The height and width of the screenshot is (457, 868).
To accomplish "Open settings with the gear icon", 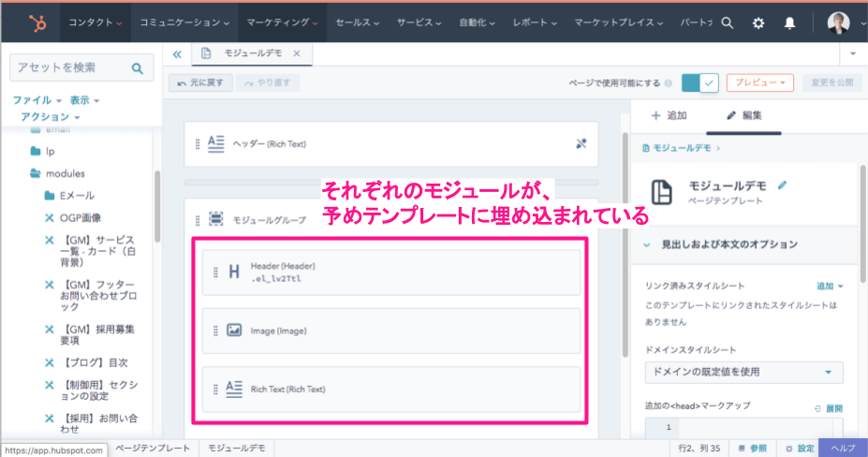I will (758, 22).
